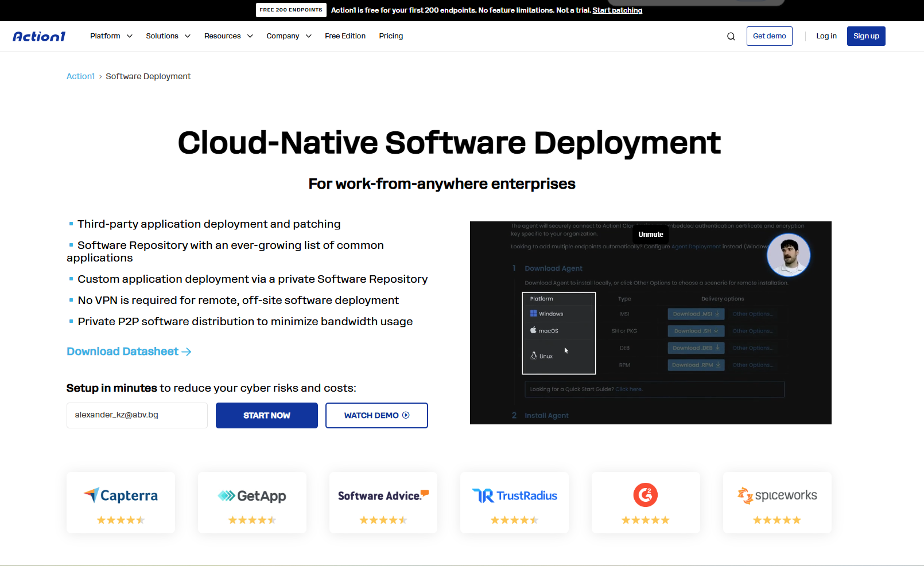Viewport: 924px width, 566px height.
Task: Click the email address input field
Action: (137, 415)
